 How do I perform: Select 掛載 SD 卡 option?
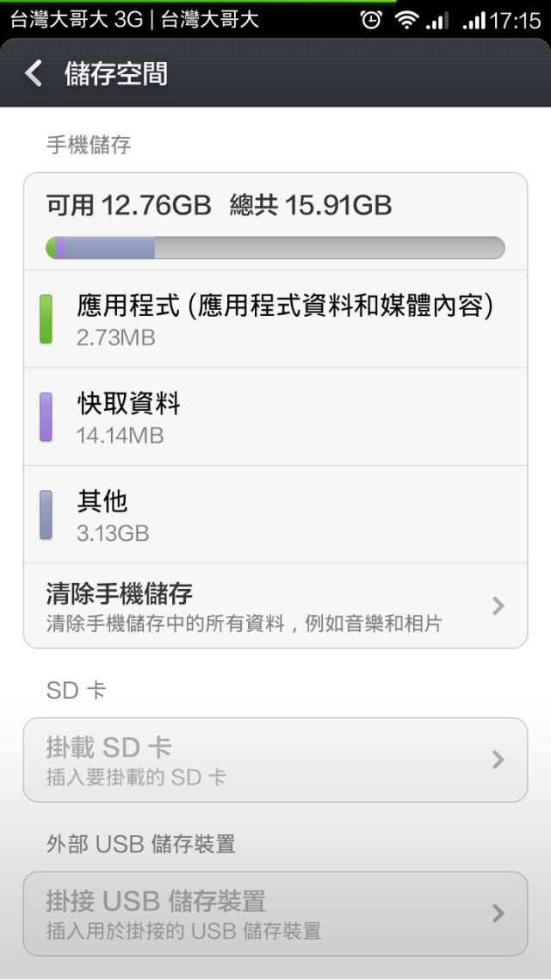275,760
